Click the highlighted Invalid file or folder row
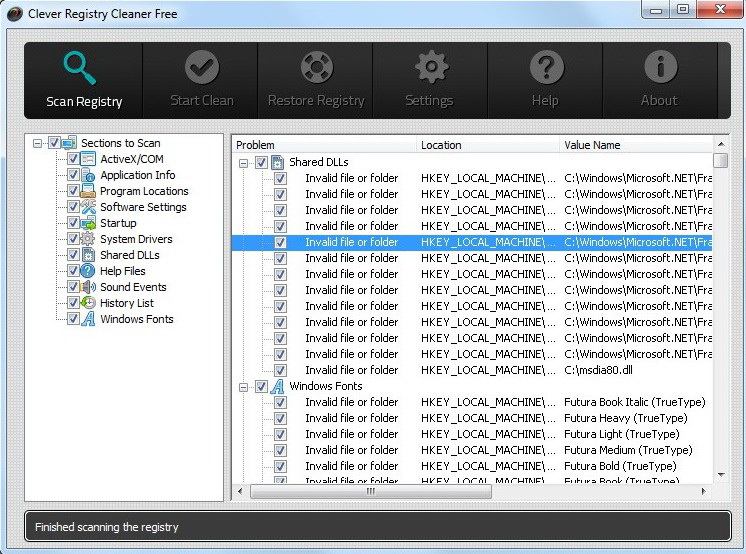The height and width of the screenshot is (554, 746). pyautogui.click(x=472, y=242)
